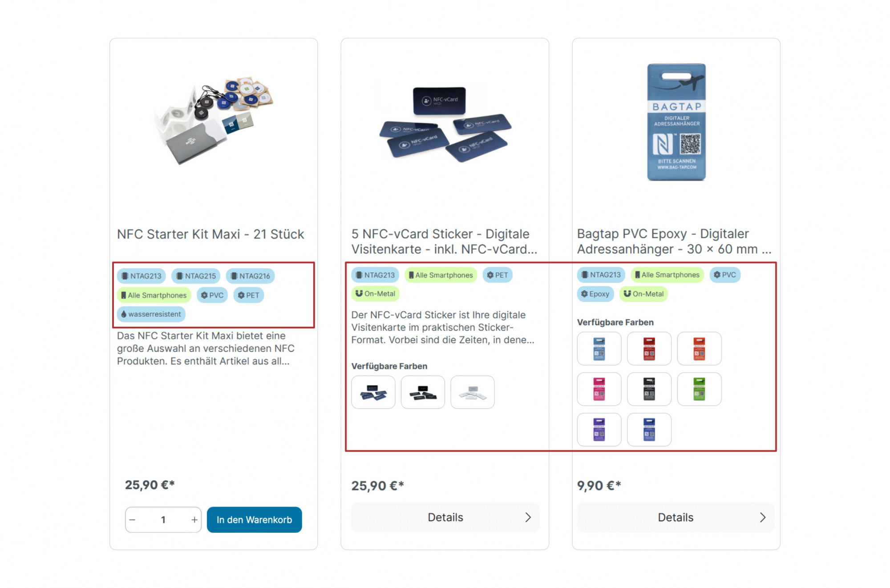Click NTAG216 chip tag on Starter Kit
The image size is (890, 588).
pyautogui.click(x=250, y=276)
